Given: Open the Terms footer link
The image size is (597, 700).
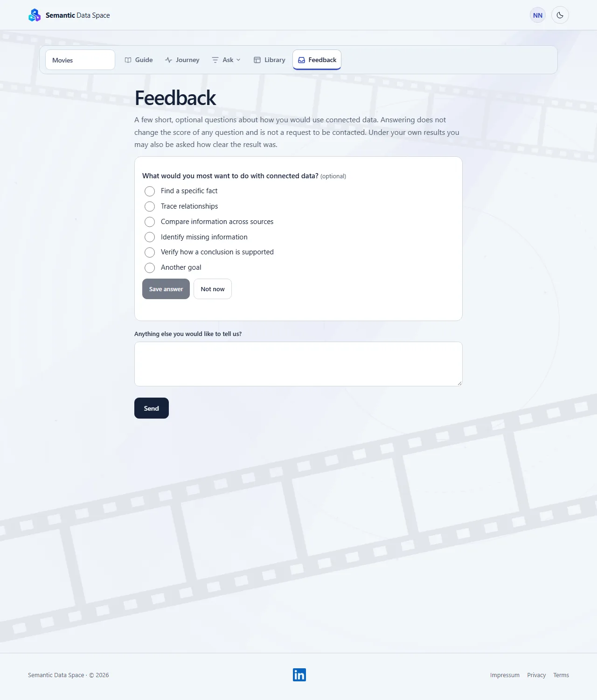Looking at the screenshot, I should tap(561, 675).
